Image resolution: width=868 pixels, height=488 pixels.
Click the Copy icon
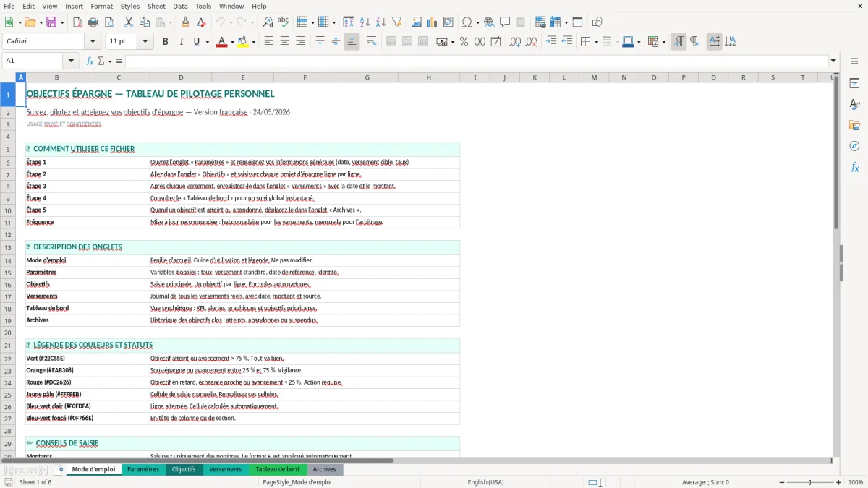(x=145, y=22)
